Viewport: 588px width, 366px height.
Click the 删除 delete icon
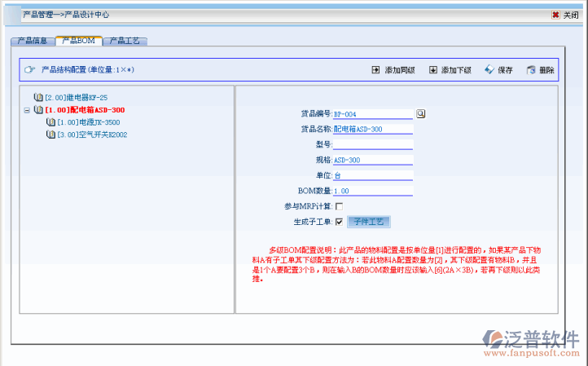(531, 70)
